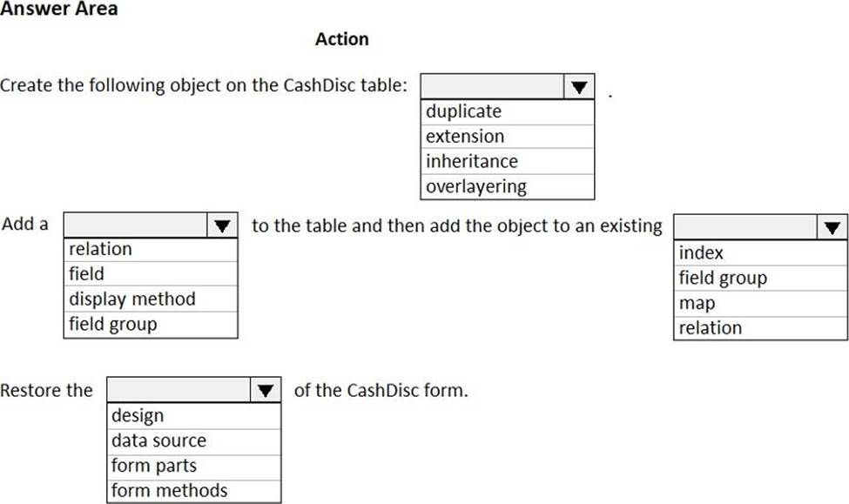
Task: Choose 'field group' in the right list
Action: click(x=760, y=279)
